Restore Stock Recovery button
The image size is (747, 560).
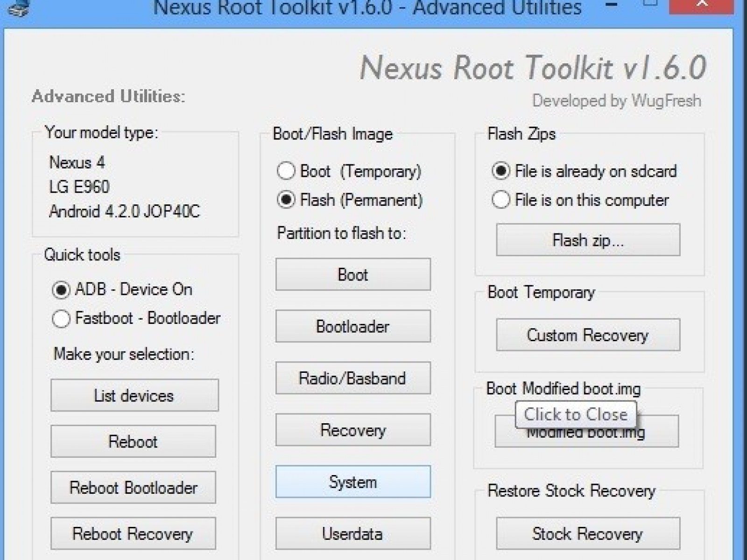pyautogui.click(x=588, y=533)
